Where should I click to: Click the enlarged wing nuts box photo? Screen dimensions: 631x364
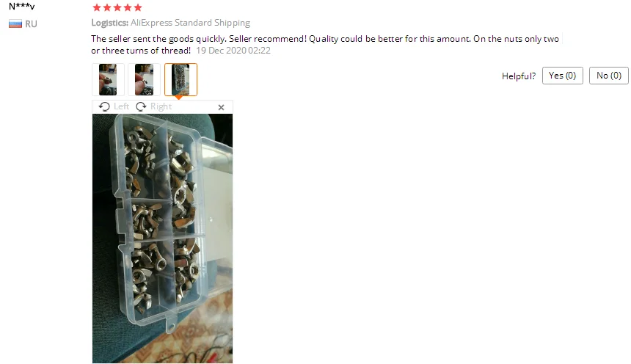pos(163,239)
